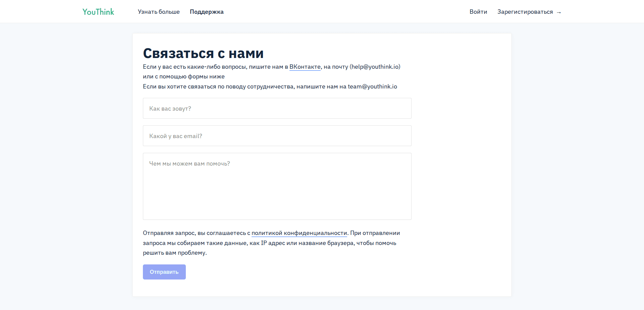
Task: Select the email field Какой у вас email?
Action: coord(277,136)
